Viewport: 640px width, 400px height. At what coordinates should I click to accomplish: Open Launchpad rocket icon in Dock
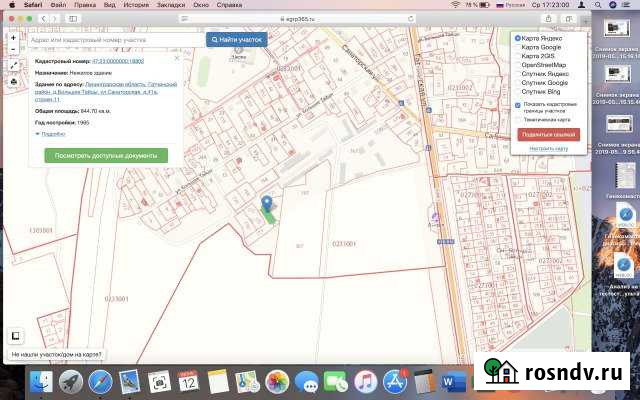71,381
